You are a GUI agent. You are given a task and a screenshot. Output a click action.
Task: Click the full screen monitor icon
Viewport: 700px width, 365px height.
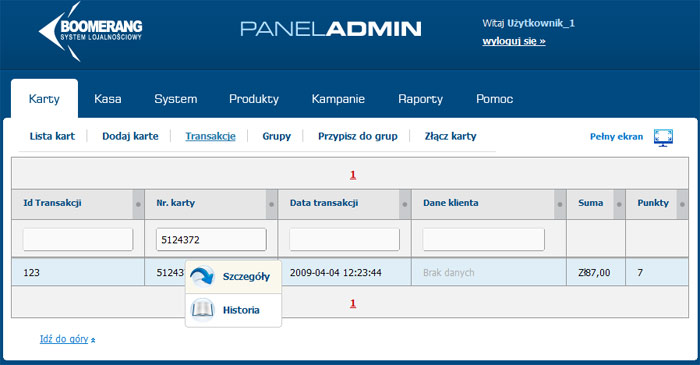[663, 137]
